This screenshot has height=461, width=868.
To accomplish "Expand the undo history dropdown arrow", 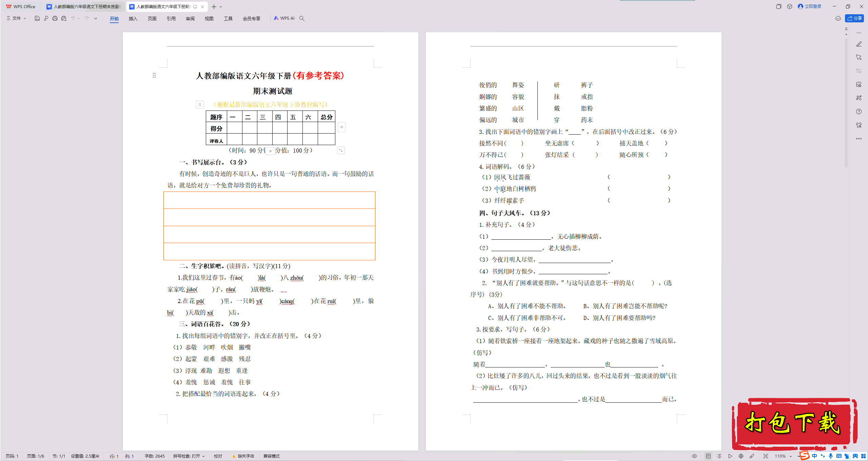I will (x=79, y=18).
